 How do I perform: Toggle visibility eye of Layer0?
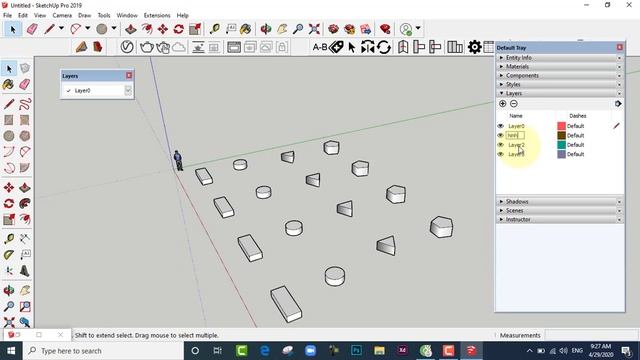point(501,126)
